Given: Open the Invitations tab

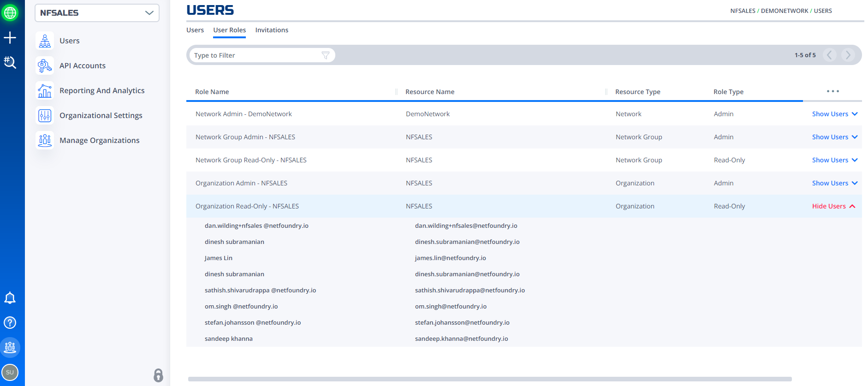Looking at the screenshot, I should 272,30.
